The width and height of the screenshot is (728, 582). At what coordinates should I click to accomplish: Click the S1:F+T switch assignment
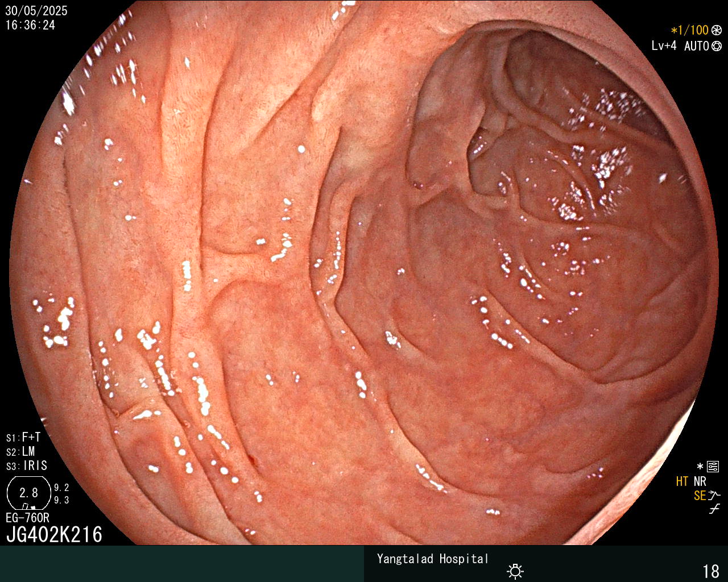(x=23, y=437)
